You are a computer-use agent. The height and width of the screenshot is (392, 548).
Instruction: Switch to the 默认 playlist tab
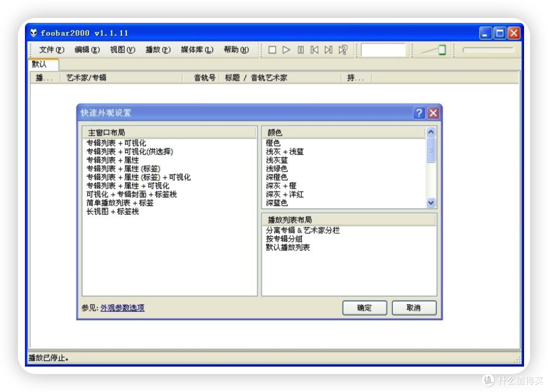(43, 64)
